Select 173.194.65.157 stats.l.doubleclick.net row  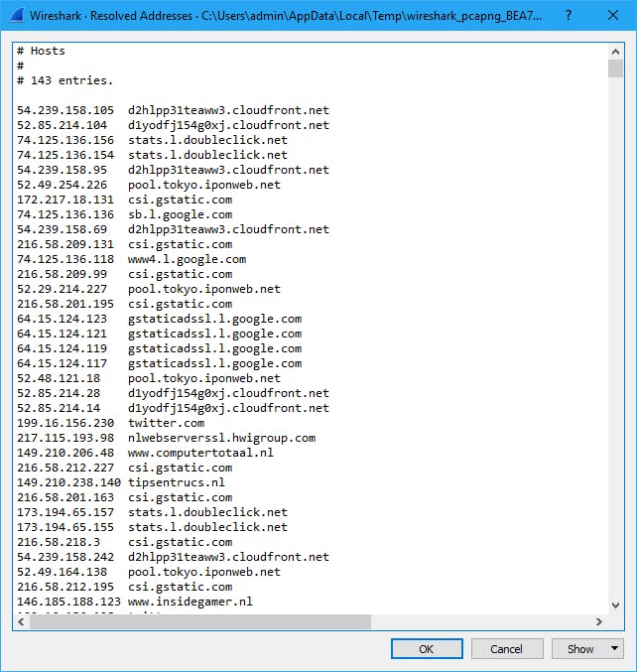[x=152, y=512]
